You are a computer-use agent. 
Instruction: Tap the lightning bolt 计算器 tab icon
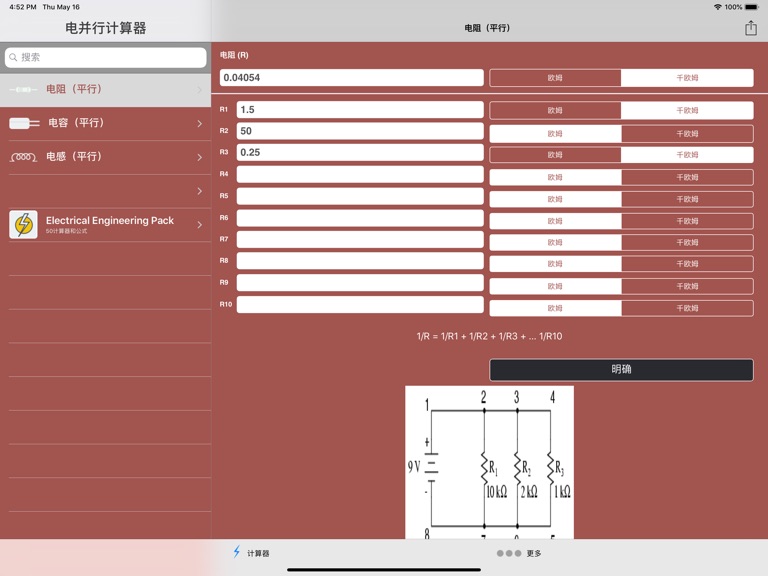pyautogui.click(x=237, y=552)
